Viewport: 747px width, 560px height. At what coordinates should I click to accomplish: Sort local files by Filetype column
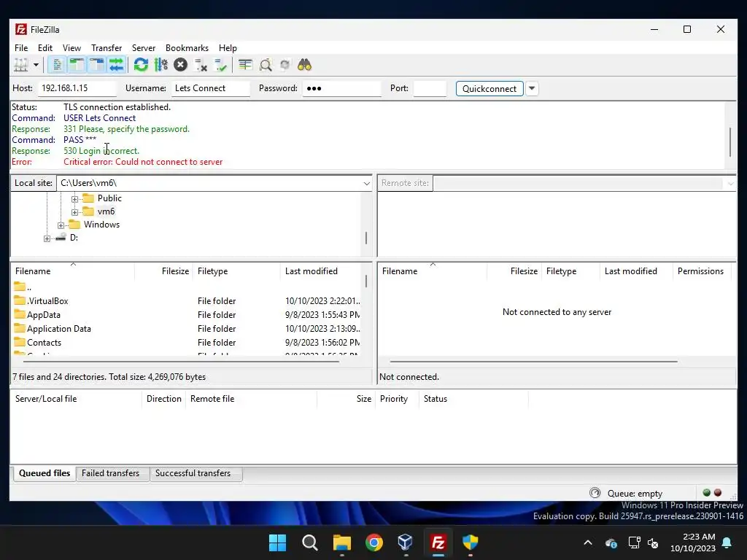tap(236, 271)
